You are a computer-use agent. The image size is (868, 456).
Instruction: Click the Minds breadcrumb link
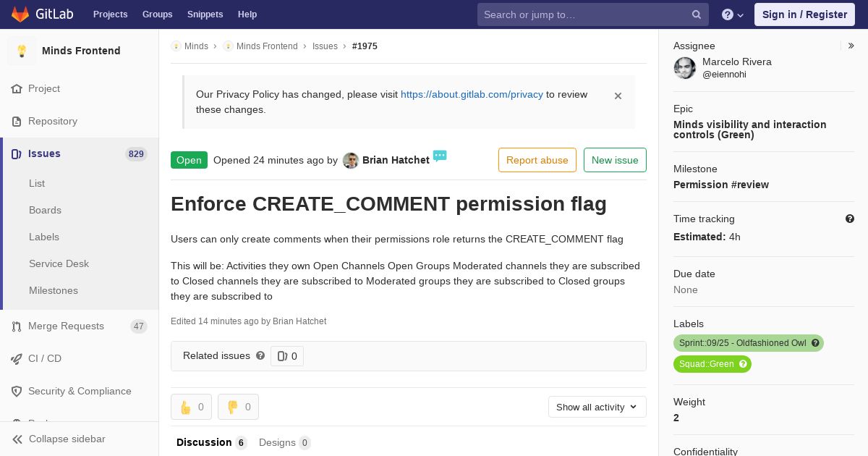[x=196, y=46]
